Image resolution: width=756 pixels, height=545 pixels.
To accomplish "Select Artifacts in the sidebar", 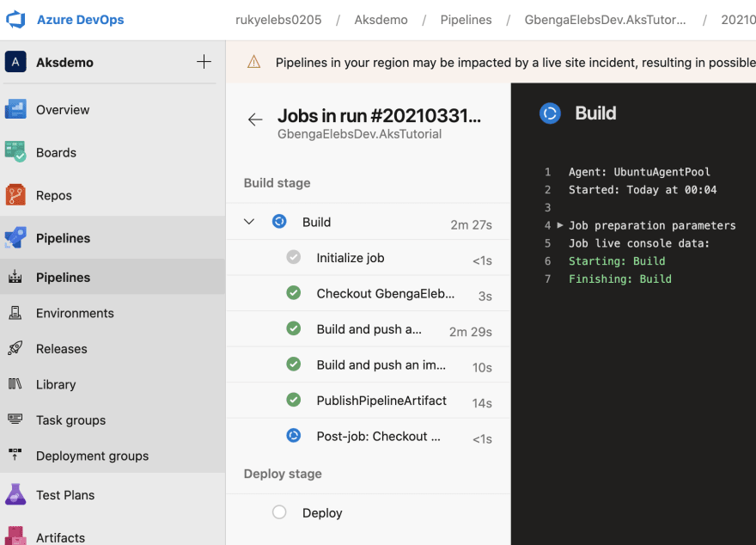I will coord(60,538).
